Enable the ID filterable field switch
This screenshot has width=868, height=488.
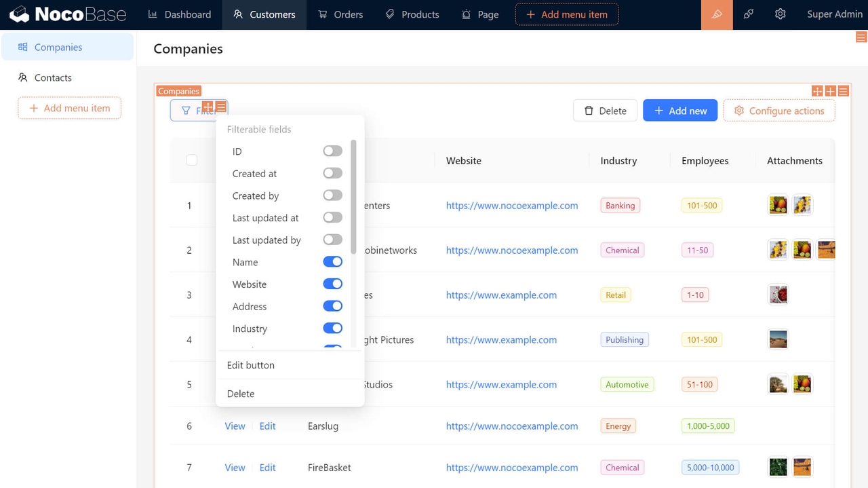click(x=332, y=151)
